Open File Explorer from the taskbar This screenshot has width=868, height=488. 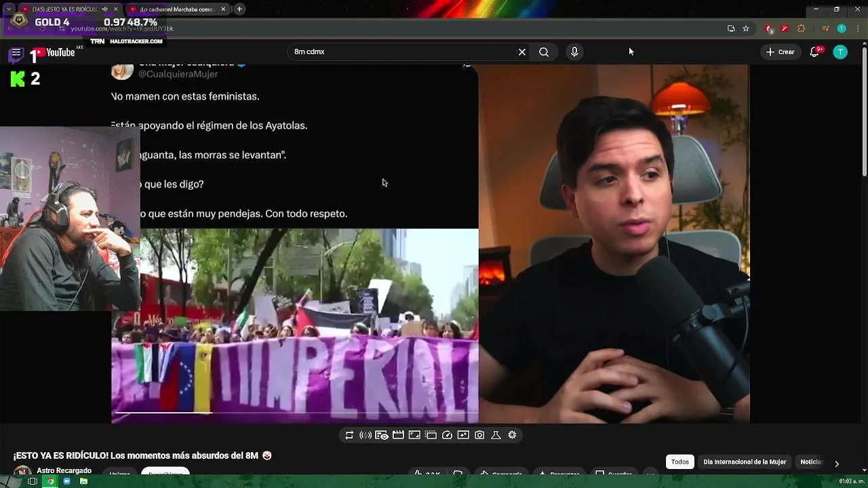click(x=83, y=481)
